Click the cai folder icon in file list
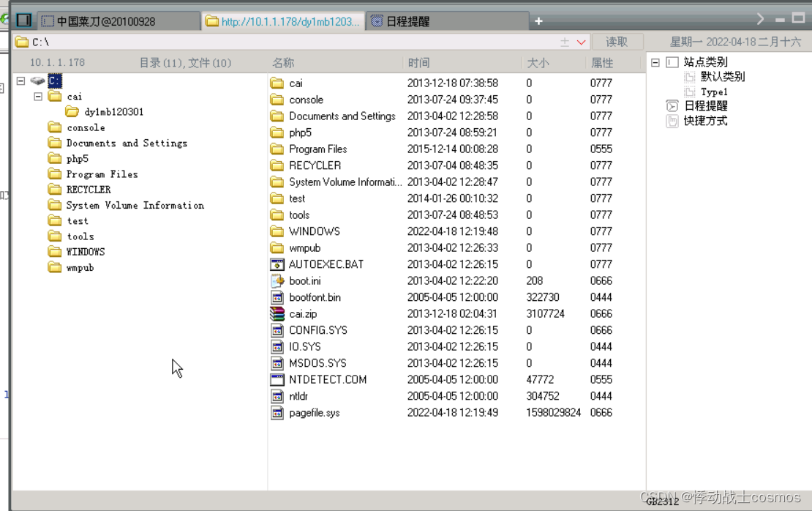Screen dimensions: 812x511 pyautogui.click(x=277, y=83)
